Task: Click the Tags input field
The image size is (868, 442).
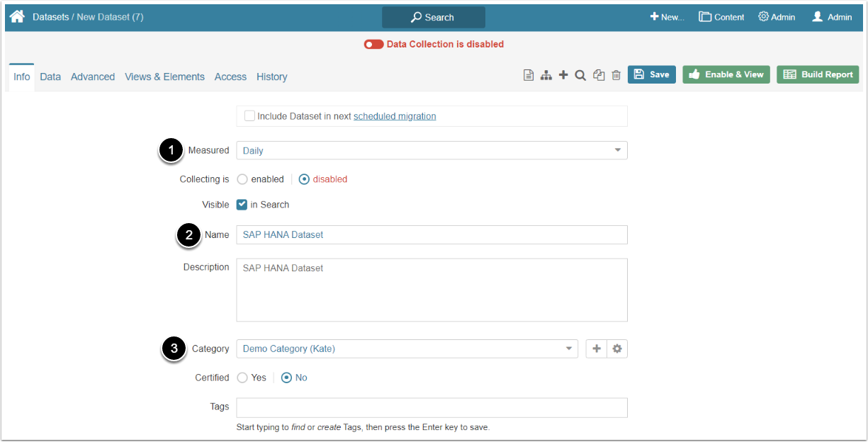Action: (432, 407)
